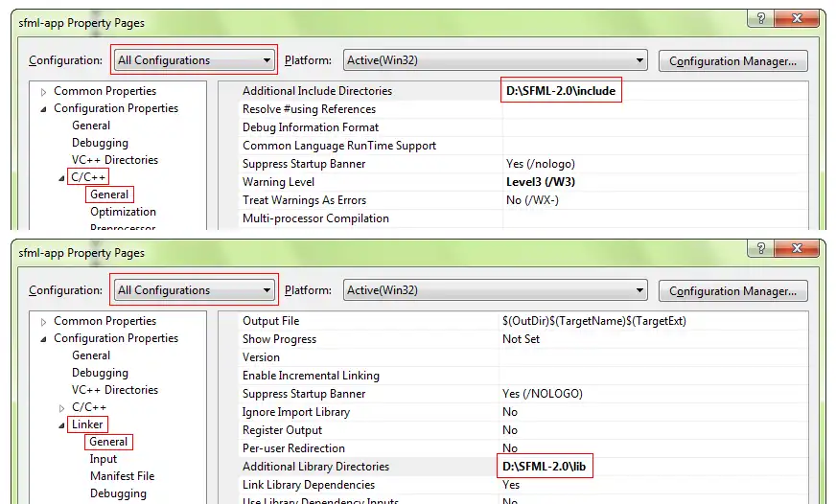Select General under Linker in bottom window
The image size is (836, 504).
coord(108,442)
